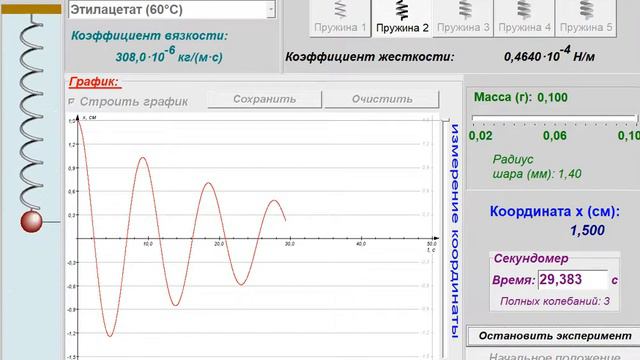
Task: Select the Пружина 2 tab
Action: tap(402, 18)
